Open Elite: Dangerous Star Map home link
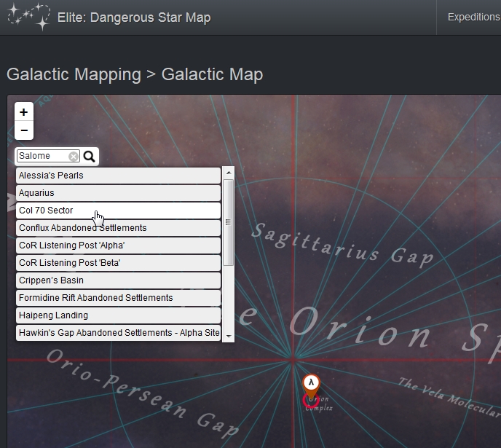501x448 pixels. pyautogui.click(x=134, y=17)
